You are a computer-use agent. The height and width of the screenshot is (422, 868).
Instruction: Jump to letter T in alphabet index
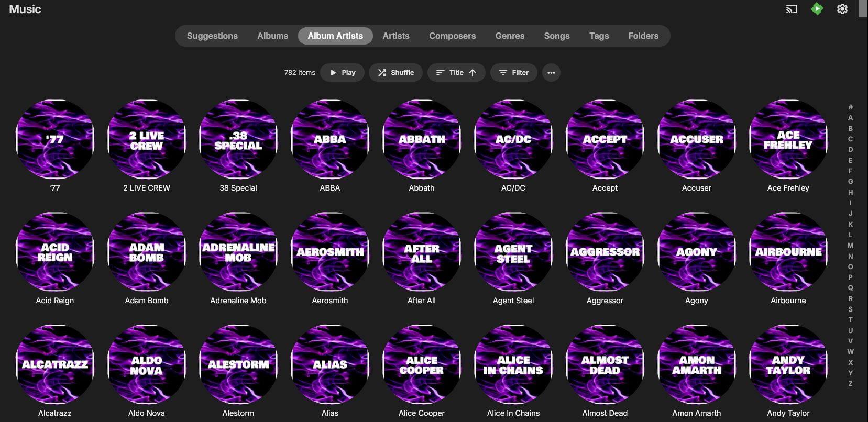pyautogui.click(x=850, y=320)
